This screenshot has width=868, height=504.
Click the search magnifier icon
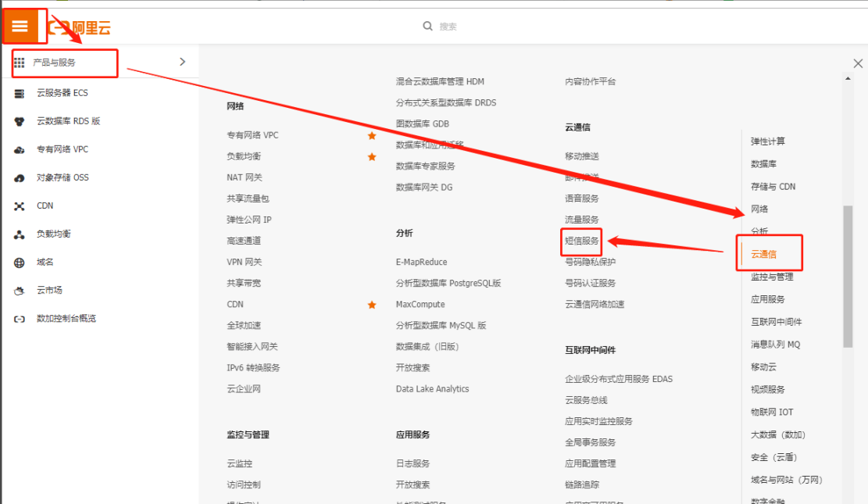[x=427, y=26]
